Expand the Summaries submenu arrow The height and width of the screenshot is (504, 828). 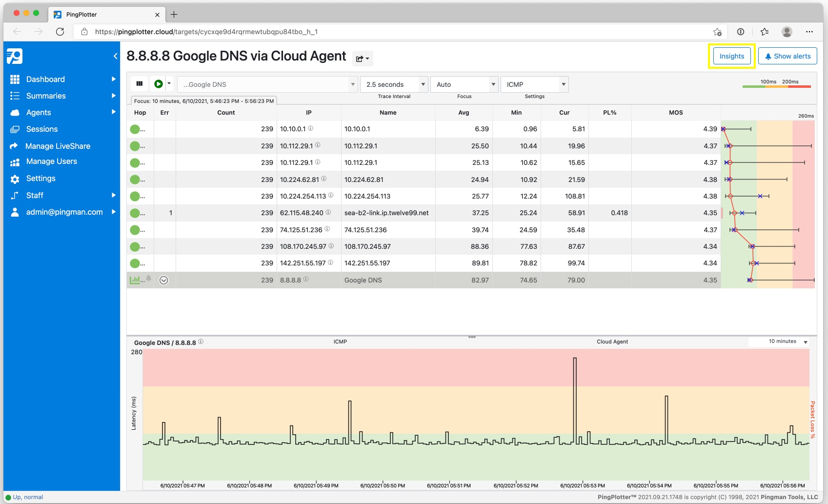point(113,96)
